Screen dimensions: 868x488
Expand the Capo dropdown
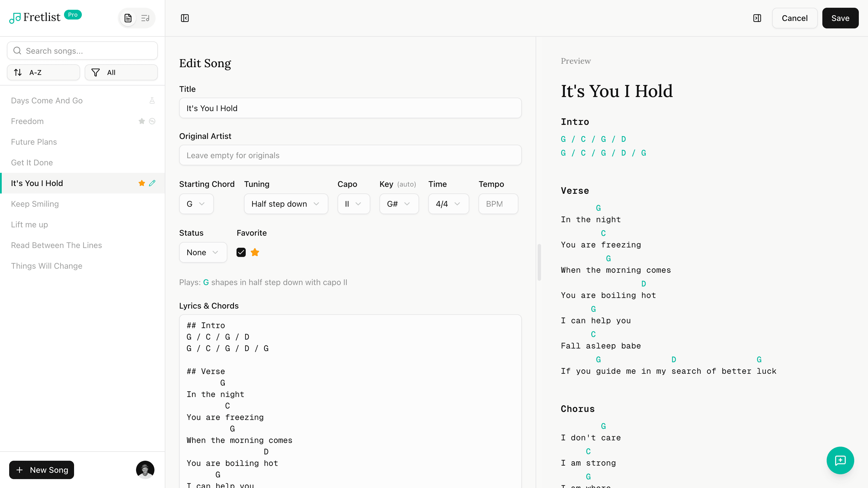(353, 204)
